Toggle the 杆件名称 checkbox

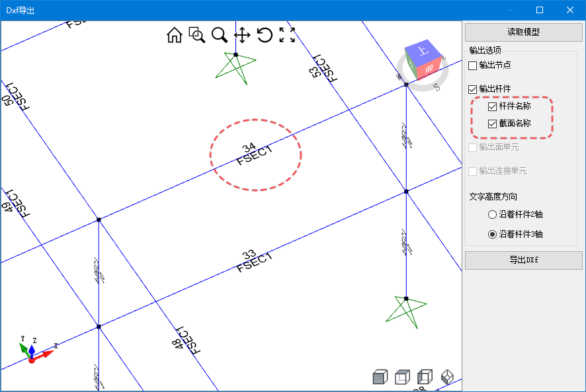point(492,106)
